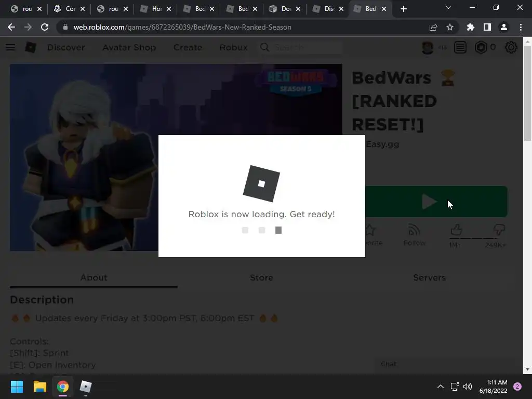Image resolution: width=532 pixels, height=399 pixels.
Task: Open Chrome three-dot menu
Action: [x=521, y=27]
